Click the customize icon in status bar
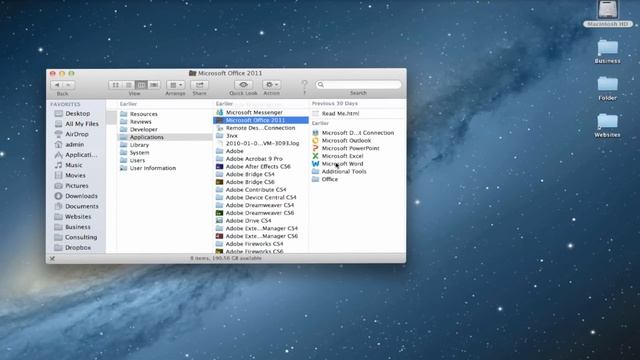The image size is (640, 360). click(52, 258)
